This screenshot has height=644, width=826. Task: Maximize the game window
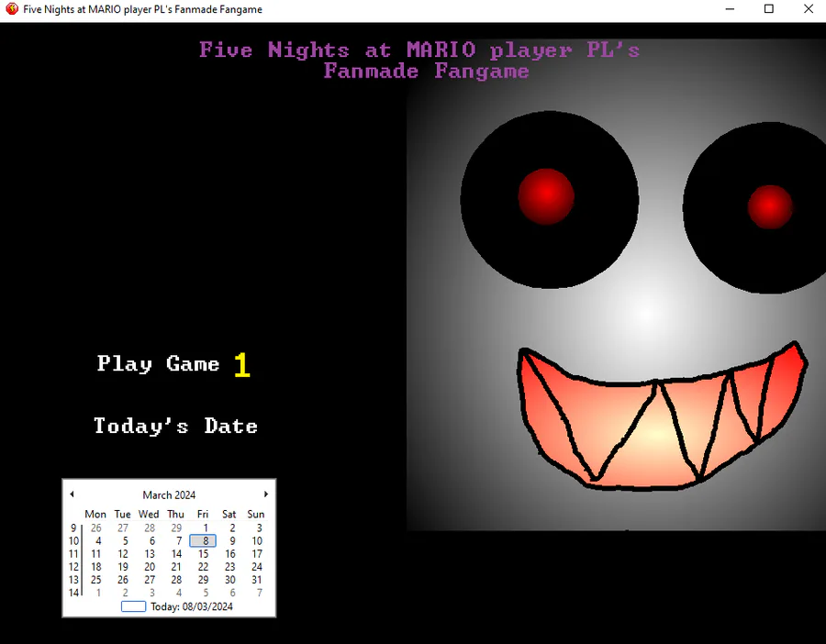769,9
